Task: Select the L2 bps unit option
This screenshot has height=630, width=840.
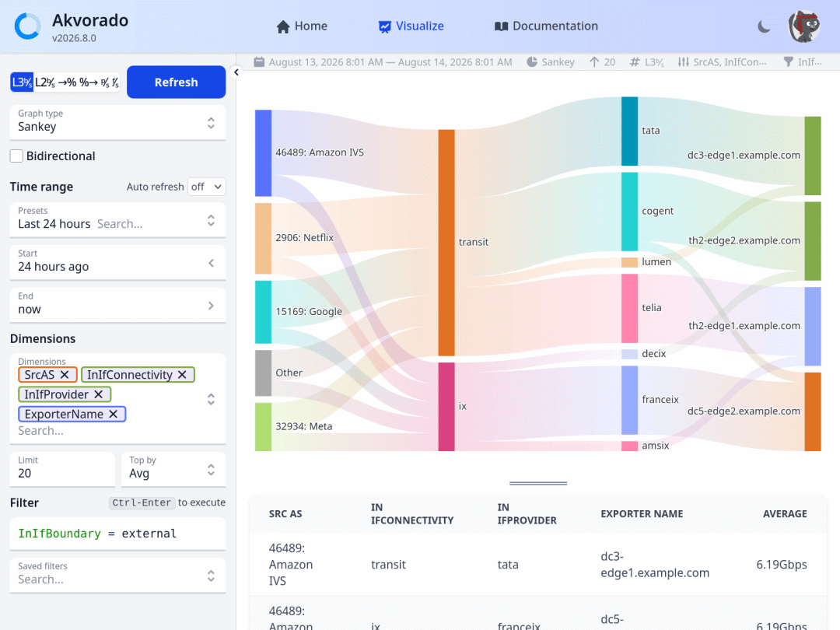Action: (45, 82)
